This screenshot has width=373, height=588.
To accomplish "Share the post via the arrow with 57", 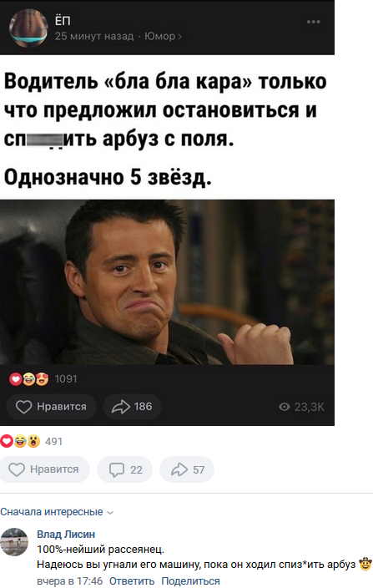I will [x=187, y=469].
